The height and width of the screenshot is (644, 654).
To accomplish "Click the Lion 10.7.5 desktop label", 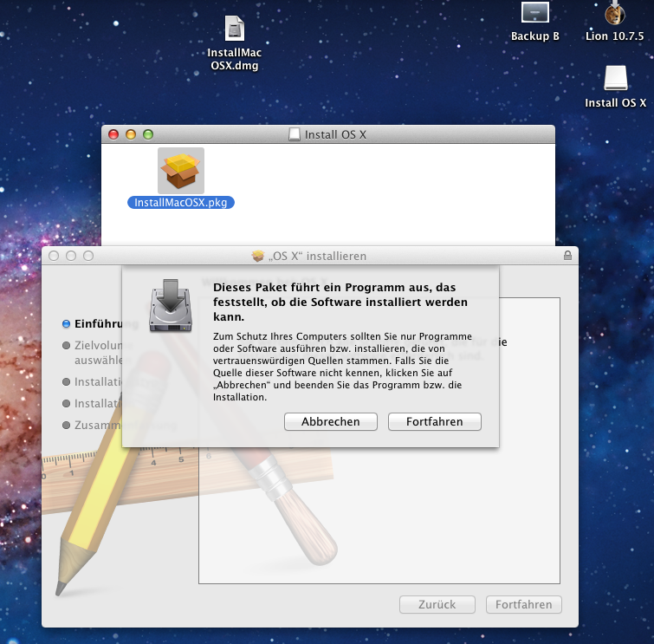I will point(615,36).
